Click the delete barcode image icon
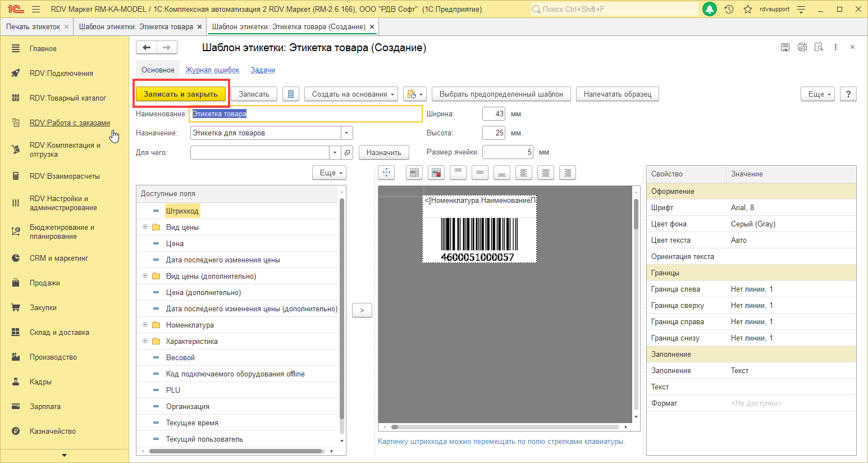This screenshot has height=463, width=868. [x=436, y=173]
